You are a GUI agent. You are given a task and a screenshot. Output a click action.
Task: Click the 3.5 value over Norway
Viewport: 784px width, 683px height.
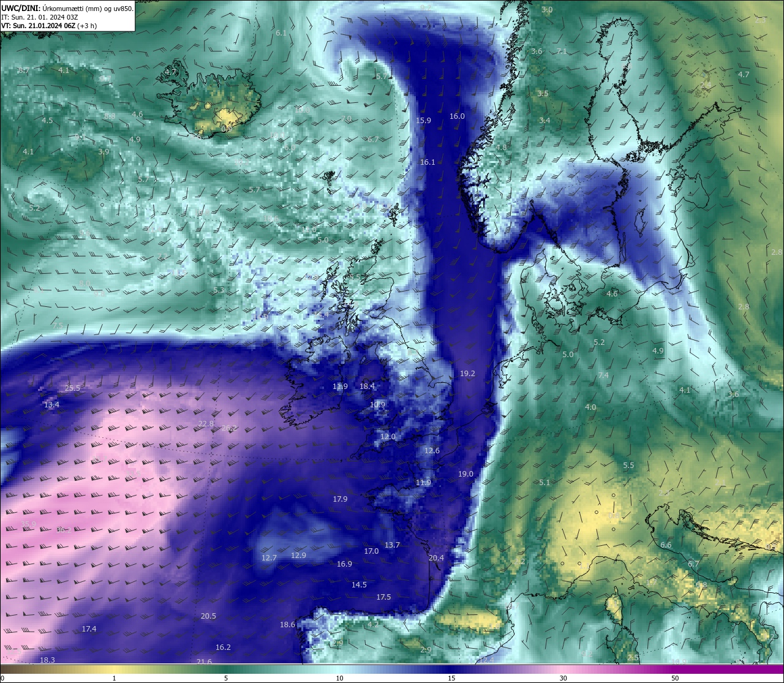click(543, 93)
